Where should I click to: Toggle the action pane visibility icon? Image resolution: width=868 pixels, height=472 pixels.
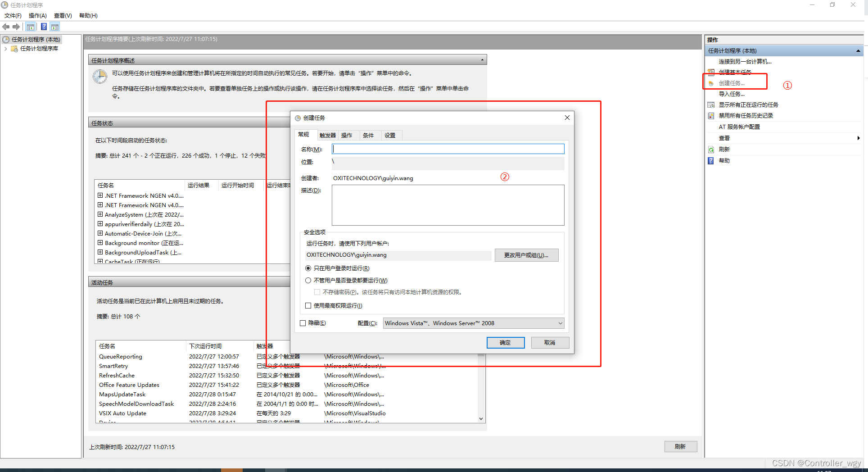[x=55, y=27]
